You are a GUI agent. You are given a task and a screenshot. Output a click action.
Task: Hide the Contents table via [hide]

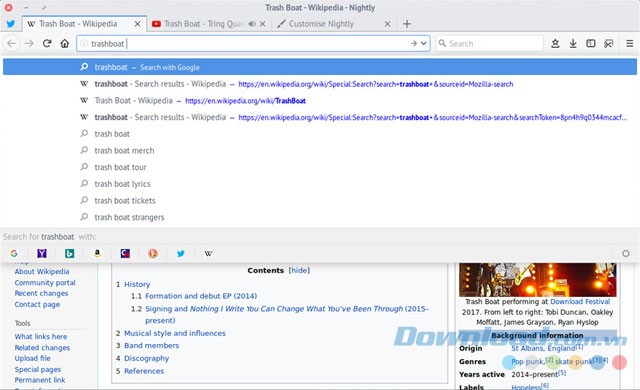(x=299, y=270)
